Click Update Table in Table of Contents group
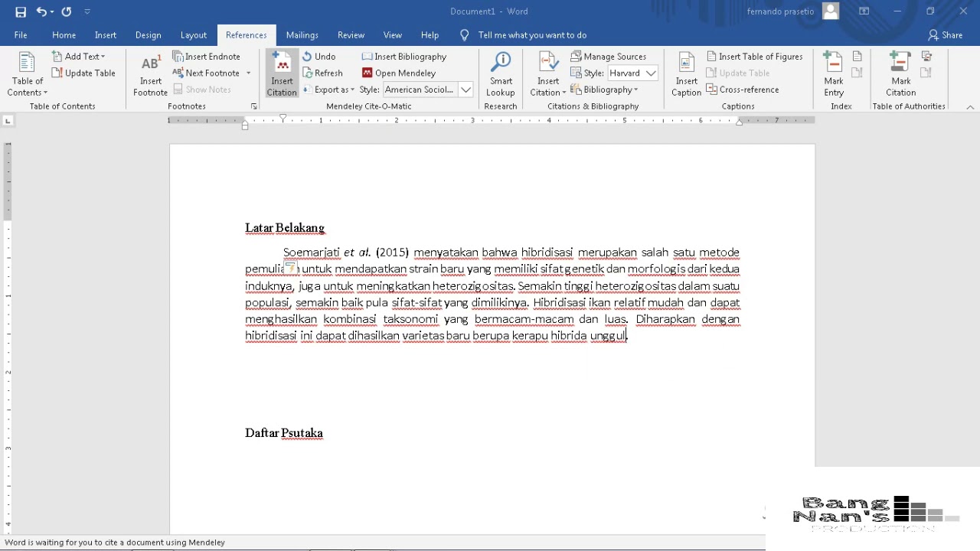Image resolution: width=980 pixels, height=551 pixels. click(83, 73)
